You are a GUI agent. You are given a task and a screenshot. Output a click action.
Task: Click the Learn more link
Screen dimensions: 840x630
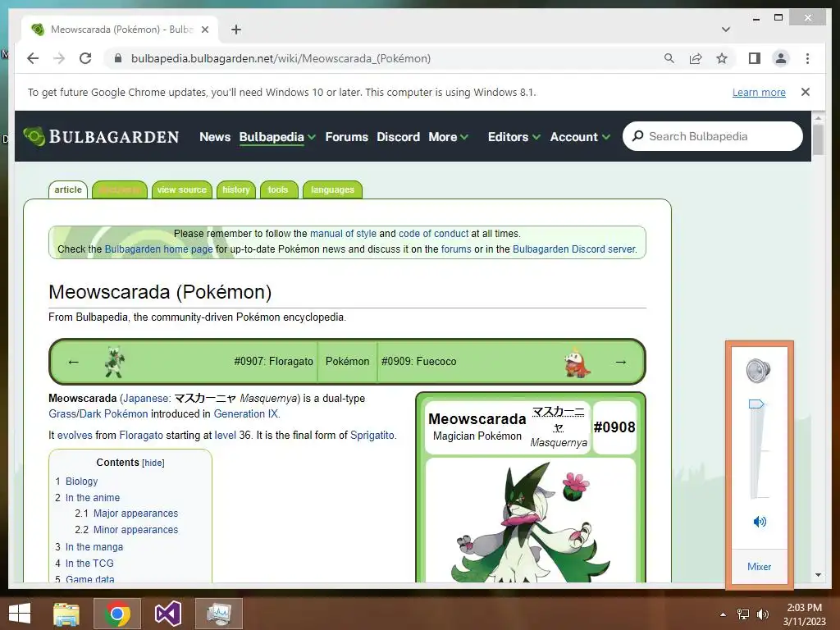pyautogui.click(x=759, y=92)
